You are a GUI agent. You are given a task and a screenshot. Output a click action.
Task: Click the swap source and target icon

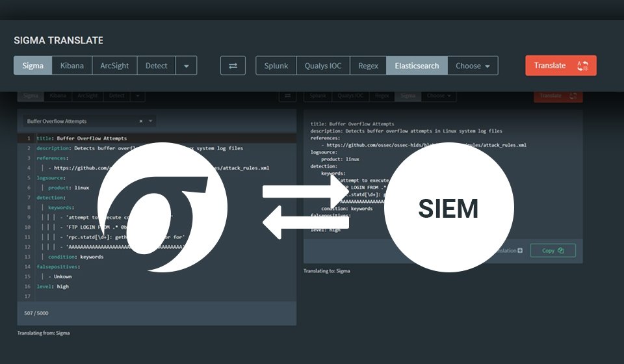pyautogui.click(x=233, y=66)
